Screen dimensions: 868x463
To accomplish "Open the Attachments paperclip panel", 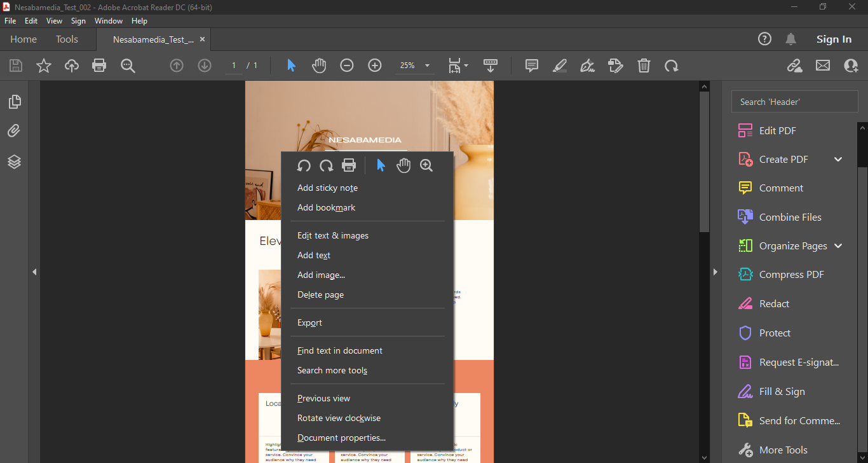I will click(14, 131).
